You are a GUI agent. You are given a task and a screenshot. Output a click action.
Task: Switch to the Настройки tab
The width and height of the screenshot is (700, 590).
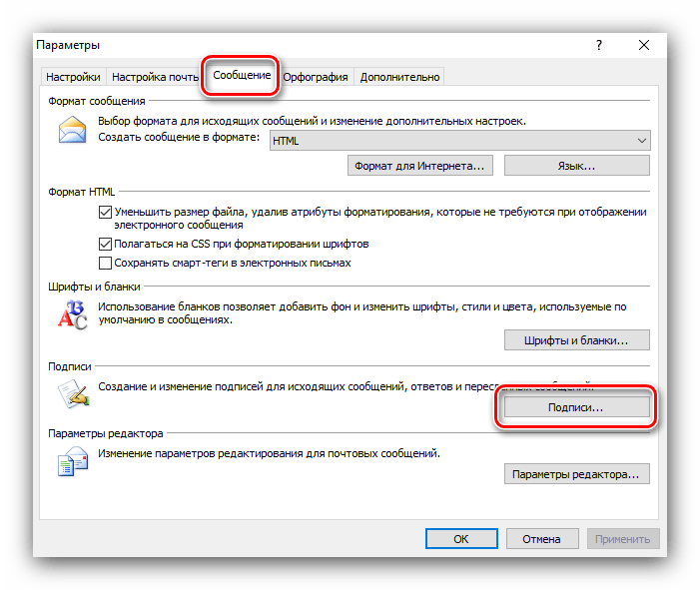[x=72, y=77]
